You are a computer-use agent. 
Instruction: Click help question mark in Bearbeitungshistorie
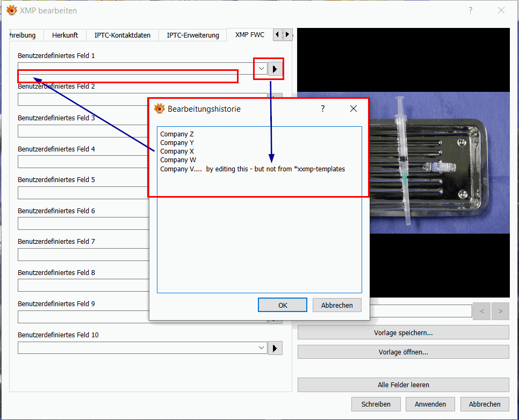pos(323,108)
